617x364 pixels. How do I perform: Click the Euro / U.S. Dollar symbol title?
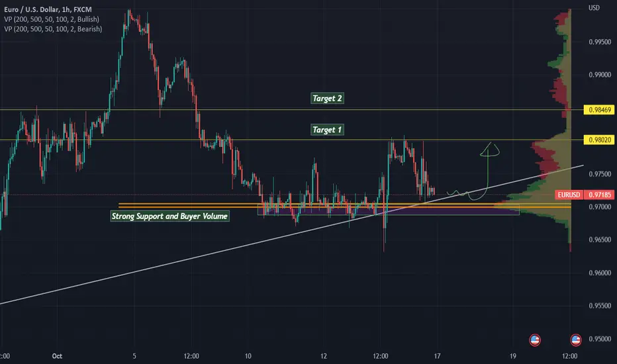coord(48,9)
